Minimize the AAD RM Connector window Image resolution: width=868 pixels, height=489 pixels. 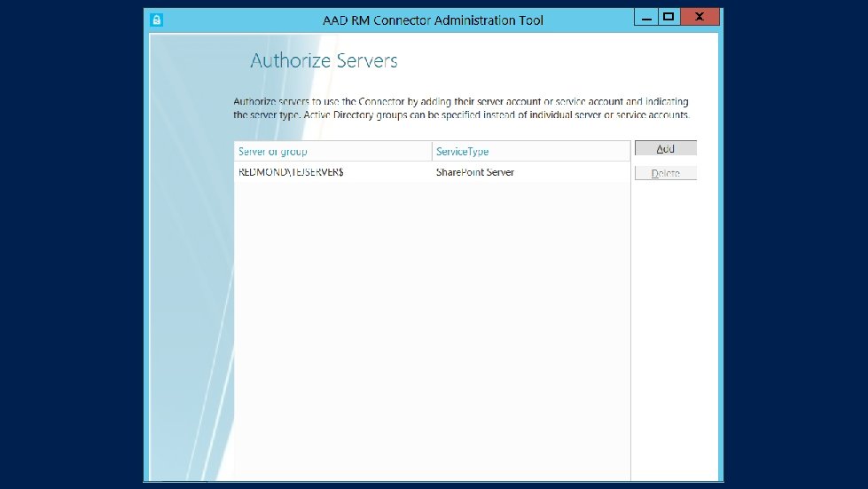tap(646, 17)
